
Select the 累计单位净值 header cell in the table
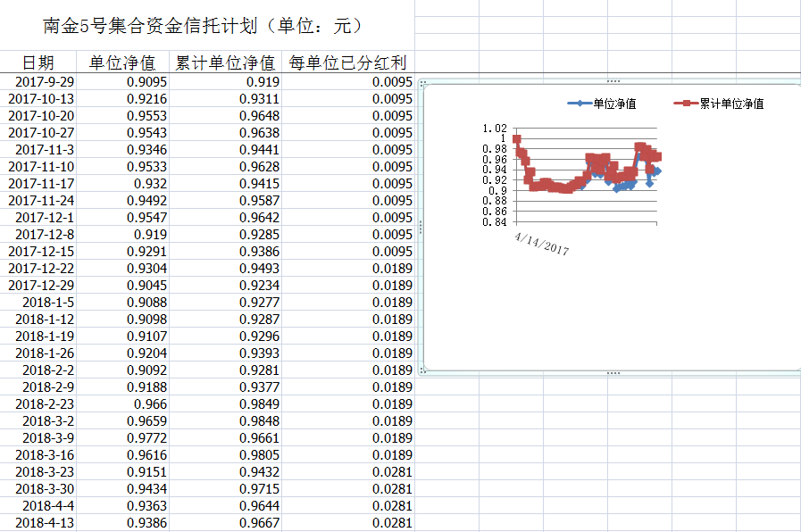click(x=225, y=62)
